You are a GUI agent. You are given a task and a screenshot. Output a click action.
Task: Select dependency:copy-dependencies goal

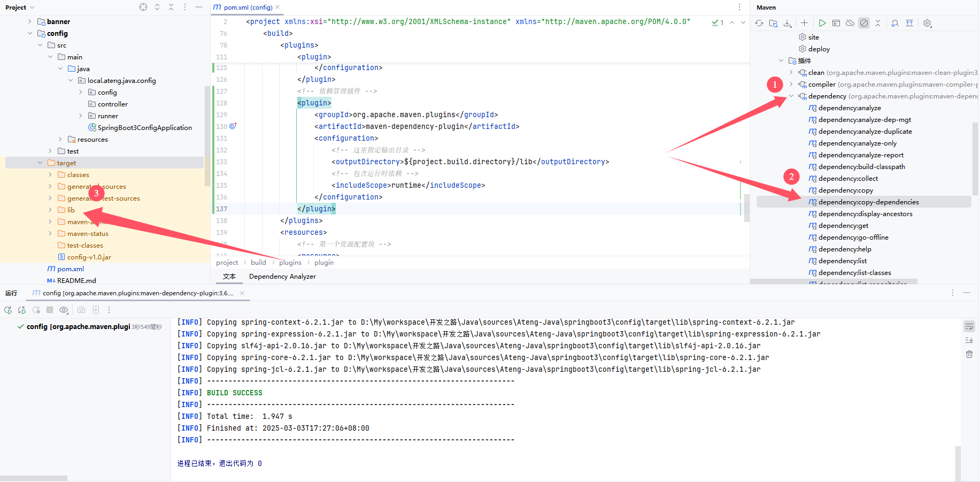(868, 202)
